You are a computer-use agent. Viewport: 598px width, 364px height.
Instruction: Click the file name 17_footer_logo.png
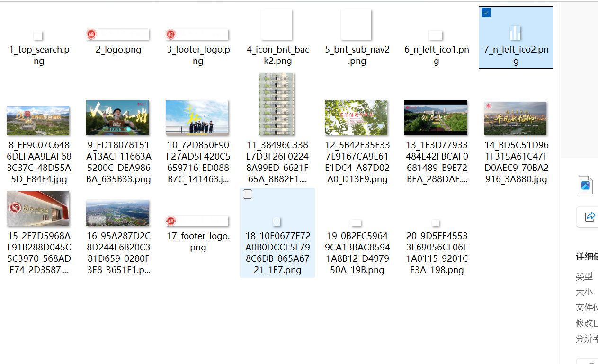198,241
